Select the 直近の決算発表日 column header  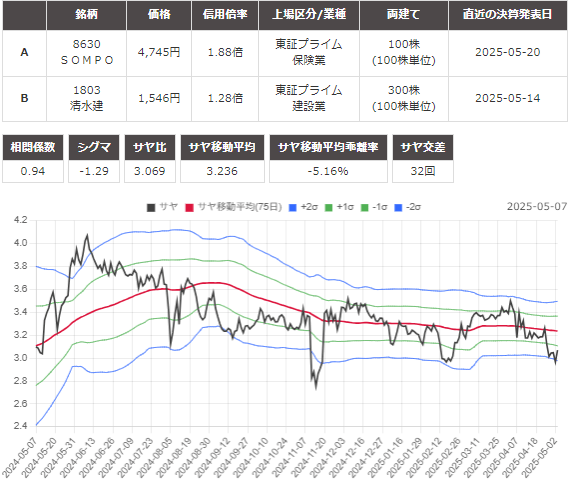click(508, 15)
